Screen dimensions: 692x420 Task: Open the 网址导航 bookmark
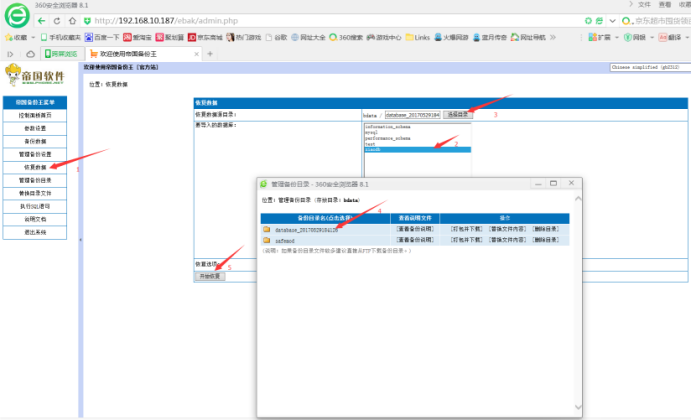pyautogui.click(x=528, y=38)
